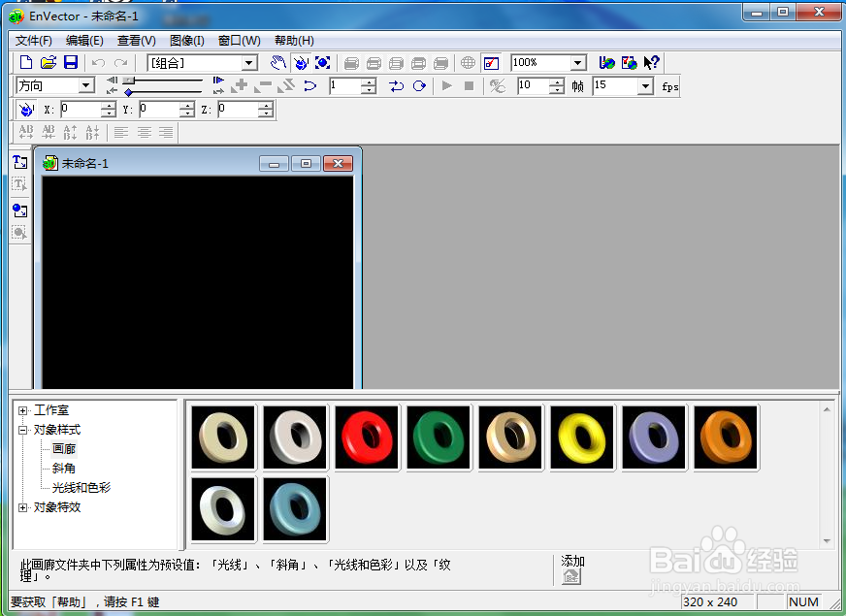846x616 pixels.
Task: Click the rotate icon left of X field
Action: [x=26, y=110]
